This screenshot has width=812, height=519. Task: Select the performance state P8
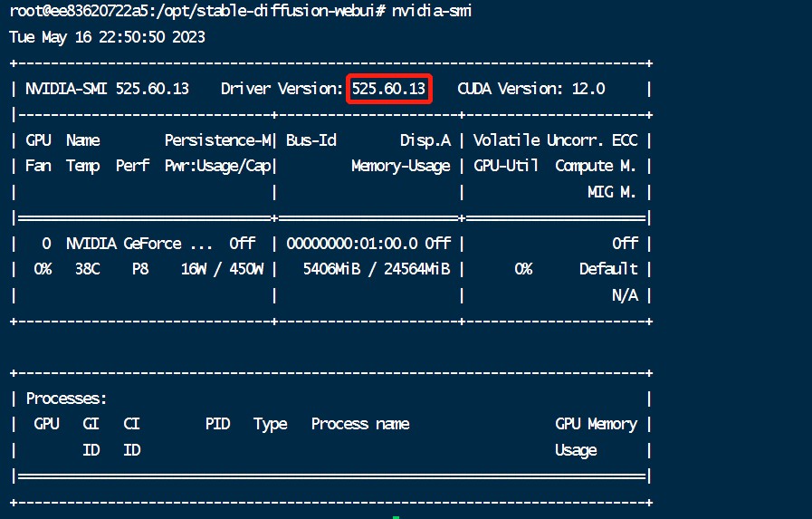coord(139,269)
